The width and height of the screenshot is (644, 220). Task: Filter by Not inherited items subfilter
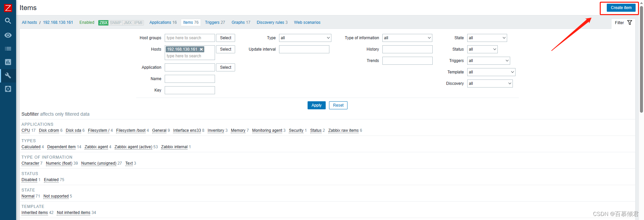coord(74,213)
